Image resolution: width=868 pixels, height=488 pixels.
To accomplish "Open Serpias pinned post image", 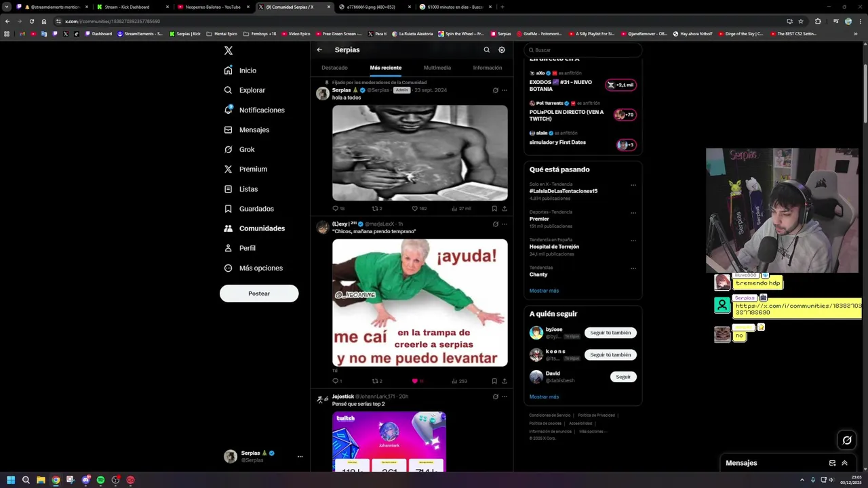I will coord(420,153).
